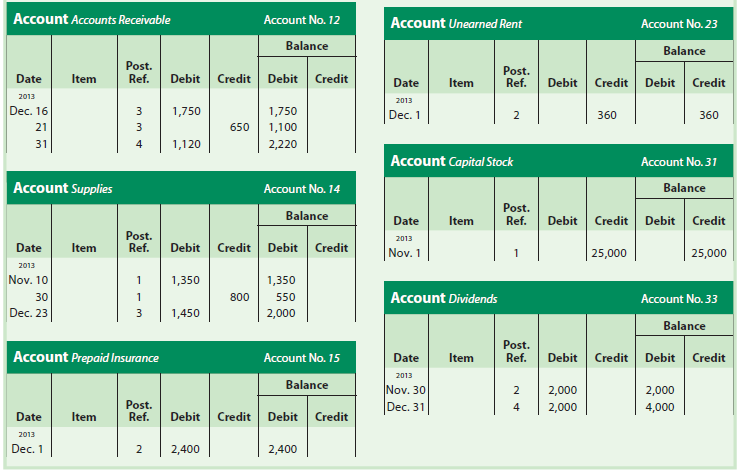The height and width of the screenshot is (471, 739).
Task: Click the Capital Stock account title
Action: coord(452,161)
